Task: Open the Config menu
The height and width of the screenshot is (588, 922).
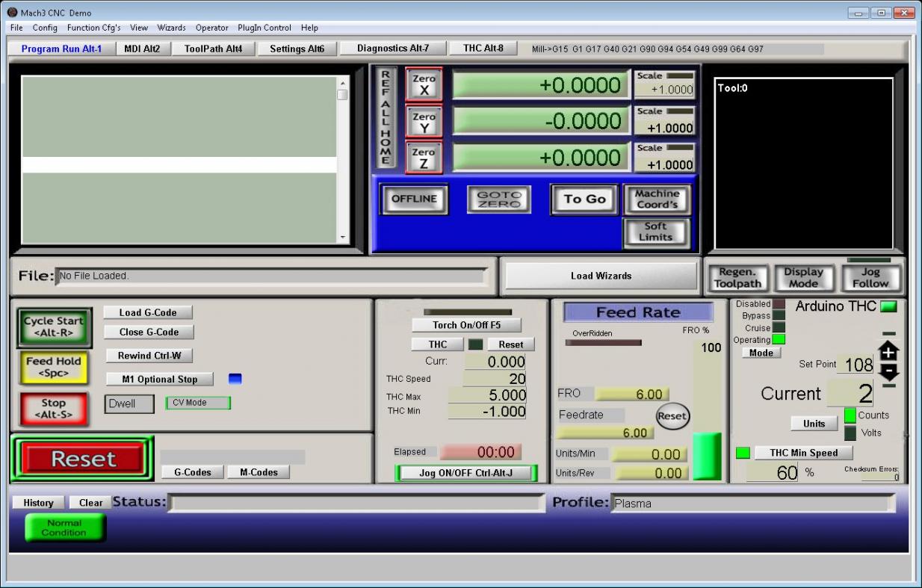Action: [x=45, y=28]
